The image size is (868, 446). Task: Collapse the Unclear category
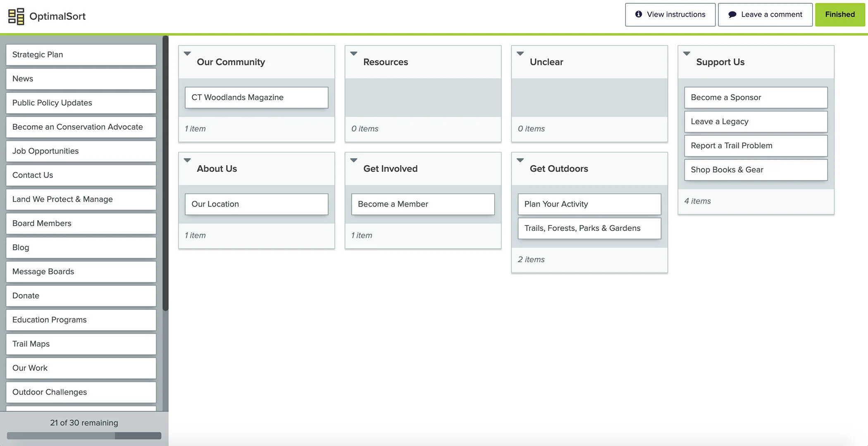click(x=520, y=54)
